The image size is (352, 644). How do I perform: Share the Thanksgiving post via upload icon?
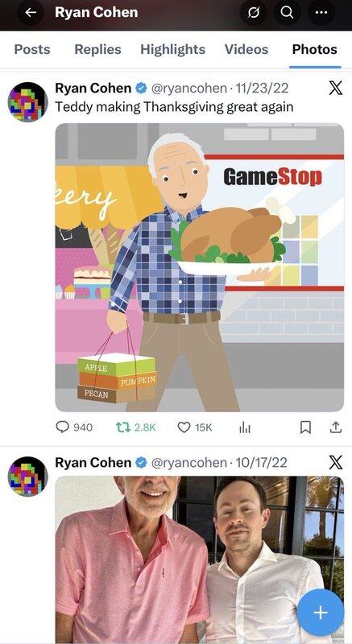(x=336, y=427)
